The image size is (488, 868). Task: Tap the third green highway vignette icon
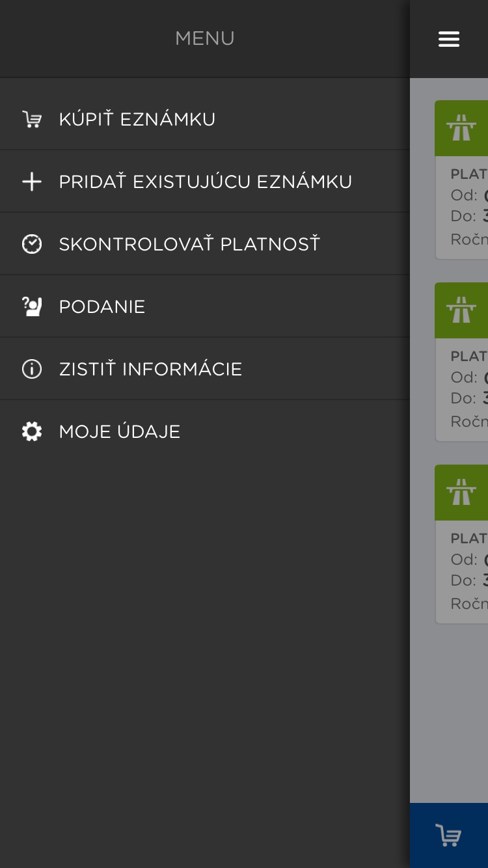[461, 493]
